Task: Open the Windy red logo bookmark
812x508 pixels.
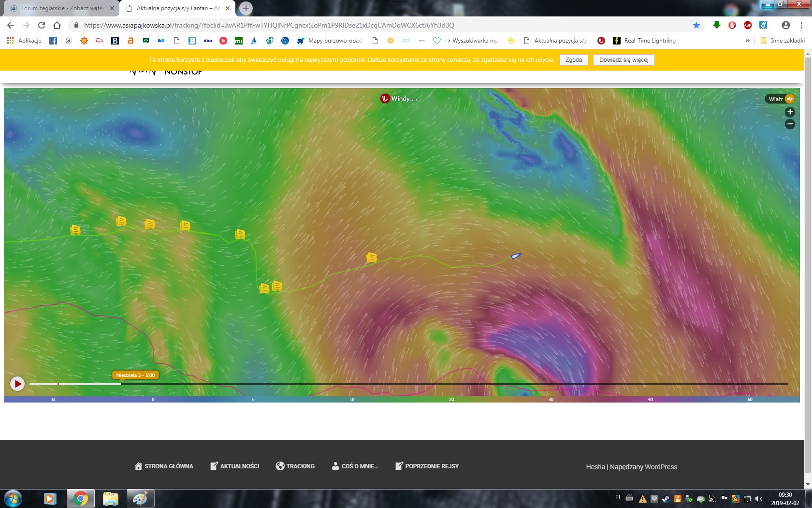Action: tap(601, 41)
